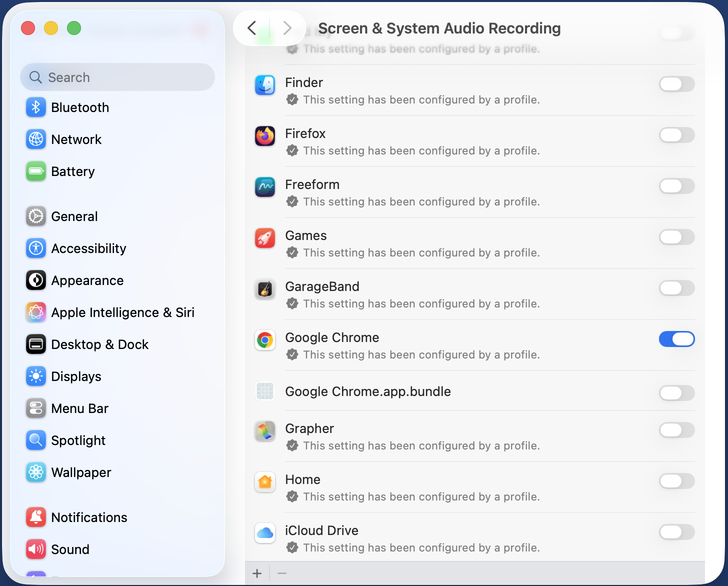Open Bluetooth settings pane
This screenshot has height=586, width=728.
pos(117,107)
